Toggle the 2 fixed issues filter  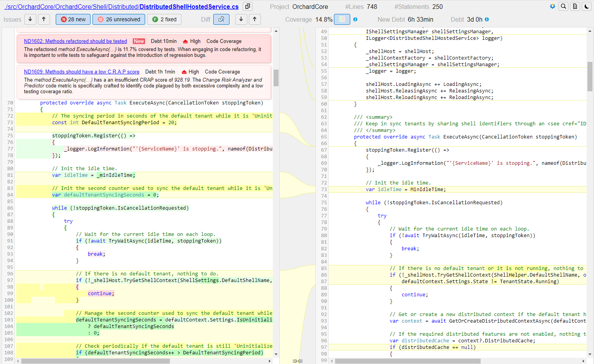[164, 19]
